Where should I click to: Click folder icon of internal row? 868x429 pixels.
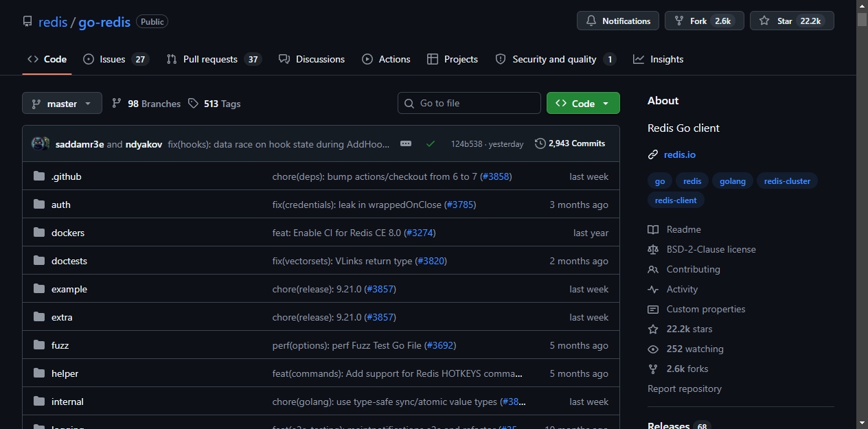(39, 402)
